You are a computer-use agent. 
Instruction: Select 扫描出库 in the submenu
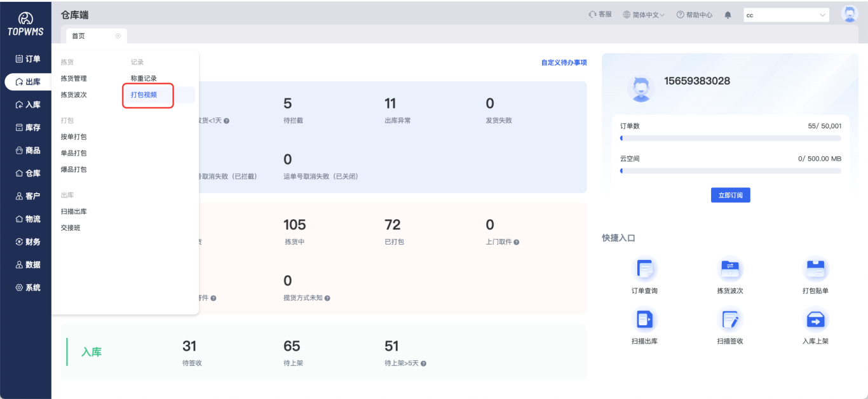coord(74,212)
